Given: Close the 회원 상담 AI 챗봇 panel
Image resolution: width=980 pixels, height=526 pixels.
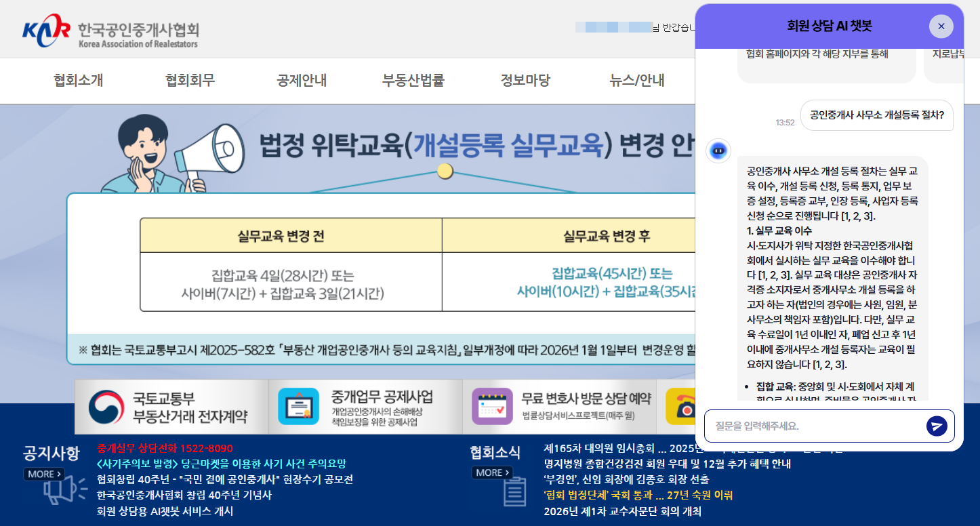Looking at the screenshot, I should [941, 26].
